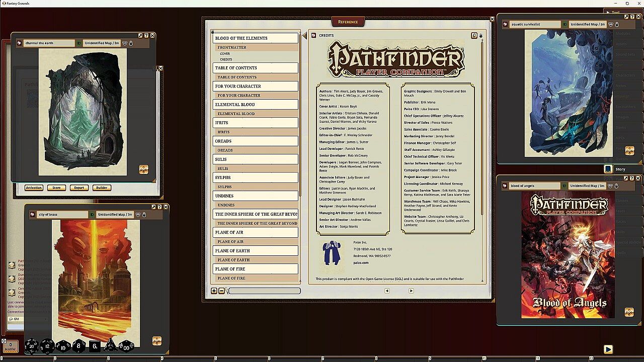Open image toolbar in aquatic survivalist window

629,150
